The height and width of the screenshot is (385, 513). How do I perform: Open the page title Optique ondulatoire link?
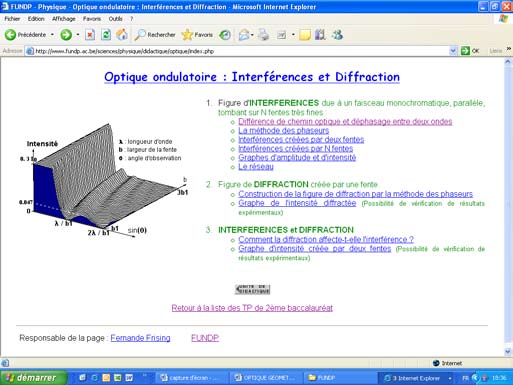coord(252,77)
